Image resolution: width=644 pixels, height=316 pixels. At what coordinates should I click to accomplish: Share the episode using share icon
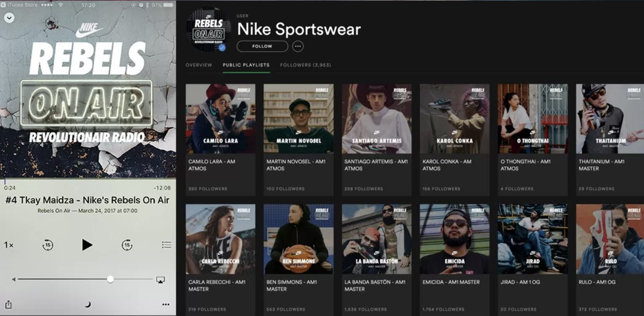pyautogui.click(x=8, y=304)
